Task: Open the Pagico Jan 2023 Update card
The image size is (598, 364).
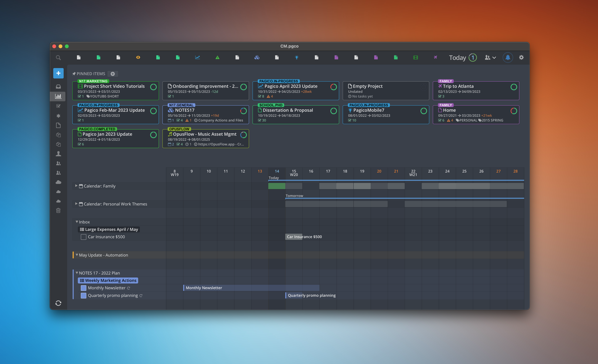Action: point(115,138)
